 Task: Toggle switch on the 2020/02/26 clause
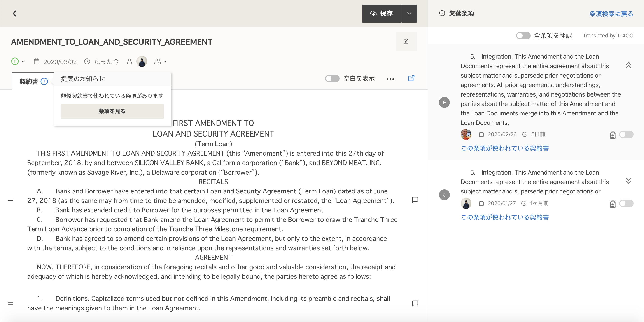pos(626,135)
